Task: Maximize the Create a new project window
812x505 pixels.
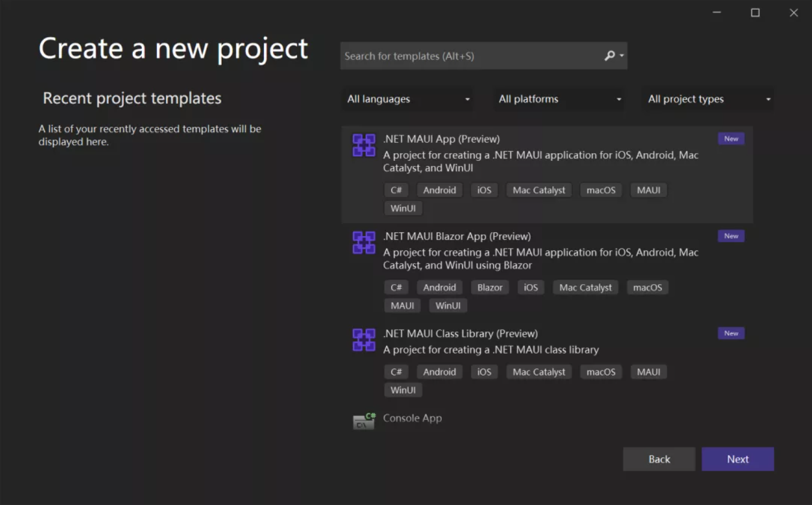Action: (x=755, y=13)
